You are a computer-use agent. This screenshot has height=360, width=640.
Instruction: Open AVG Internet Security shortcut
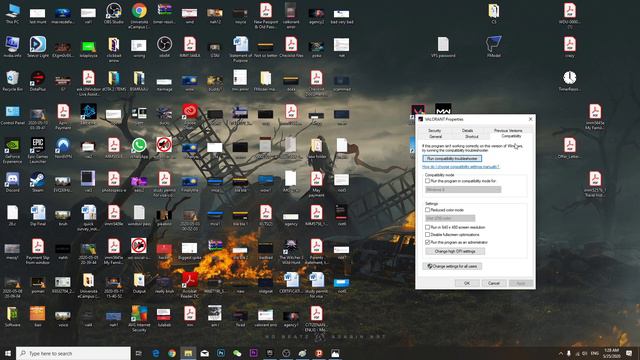tap(139, 318)
